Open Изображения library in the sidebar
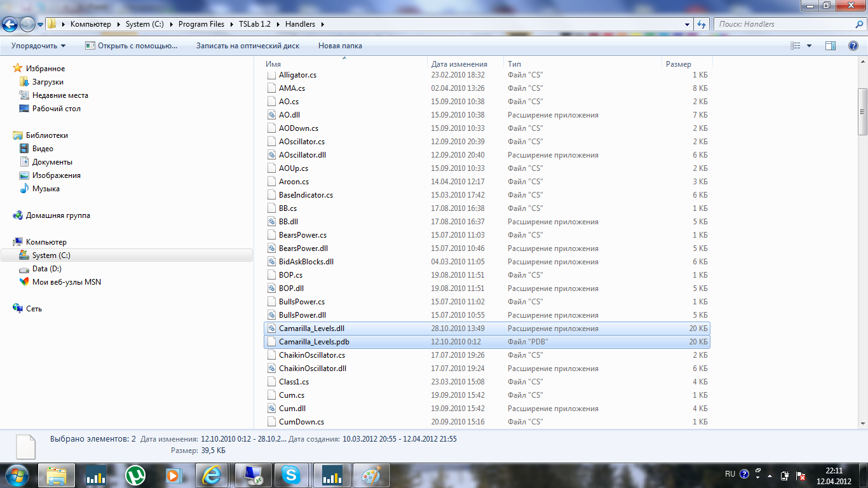 (x=57, y=175)
